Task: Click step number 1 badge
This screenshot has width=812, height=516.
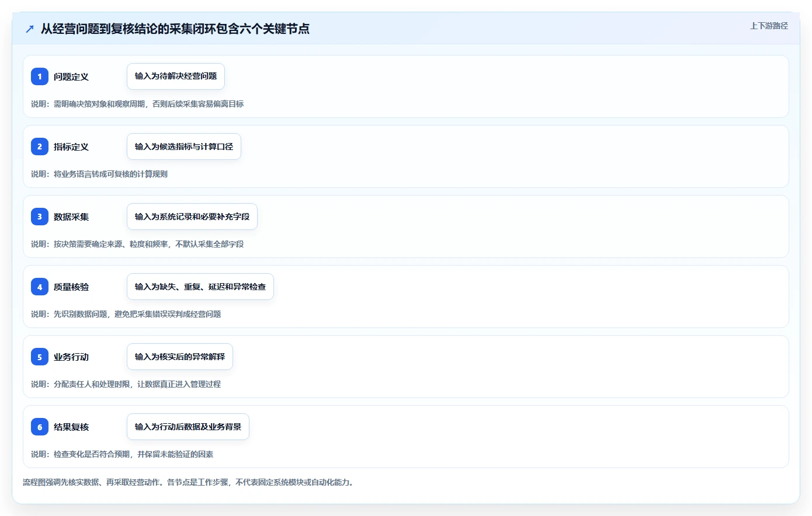Action: tap(40, 76)
